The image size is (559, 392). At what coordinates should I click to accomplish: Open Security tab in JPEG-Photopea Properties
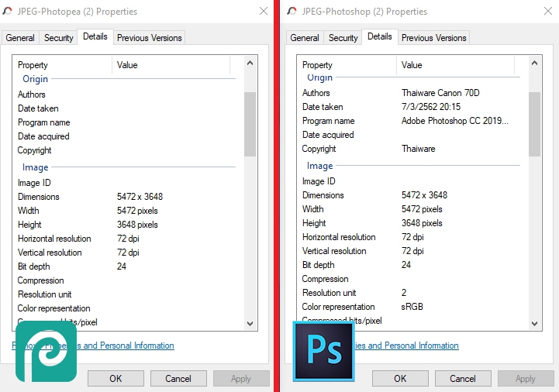point(58,38)
